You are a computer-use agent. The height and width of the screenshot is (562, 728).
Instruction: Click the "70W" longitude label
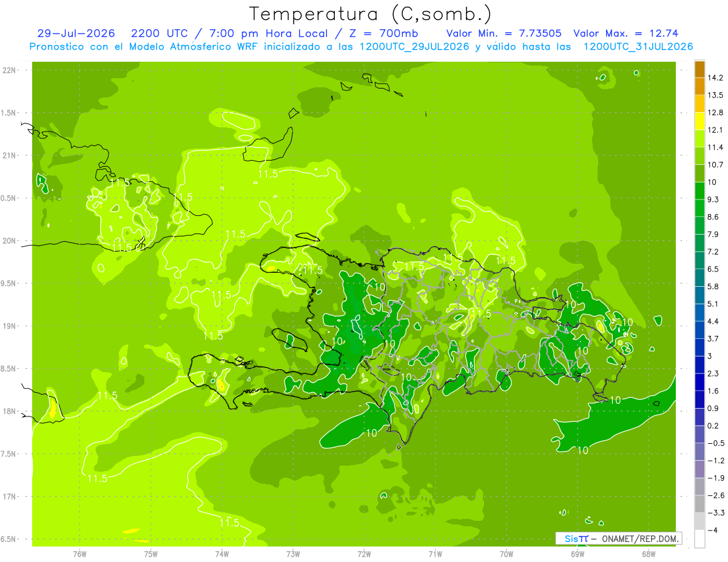click(506, 554)
